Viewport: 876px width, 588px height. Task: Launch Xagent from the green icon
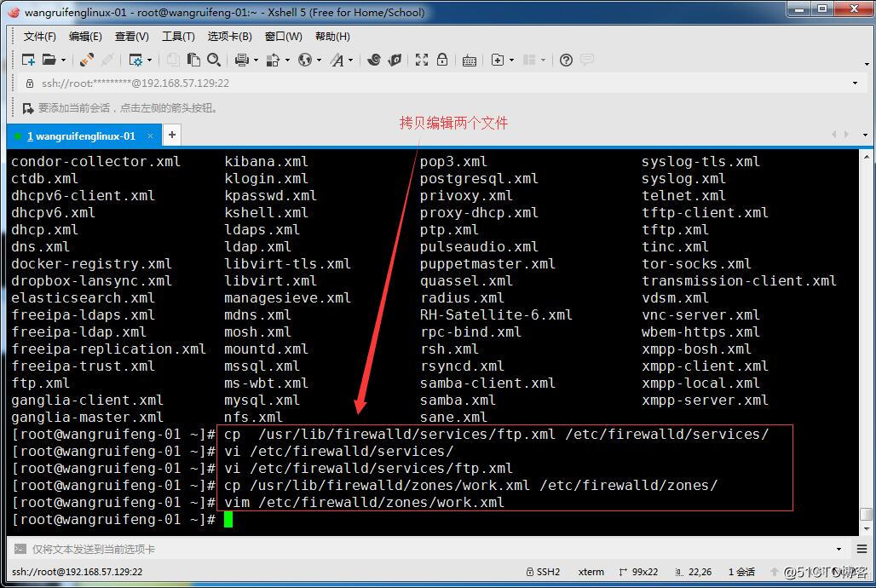pos(395,60)
